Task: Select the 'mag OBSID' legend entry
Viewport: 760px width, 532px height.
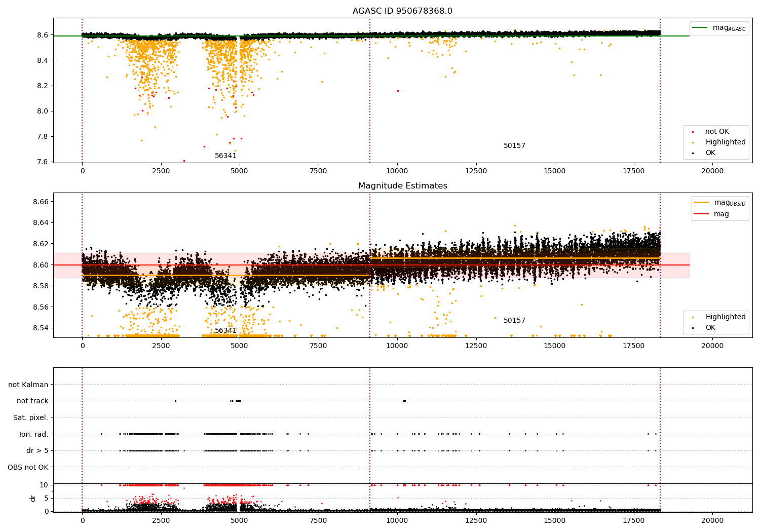Action: click(x=730, y=203)
